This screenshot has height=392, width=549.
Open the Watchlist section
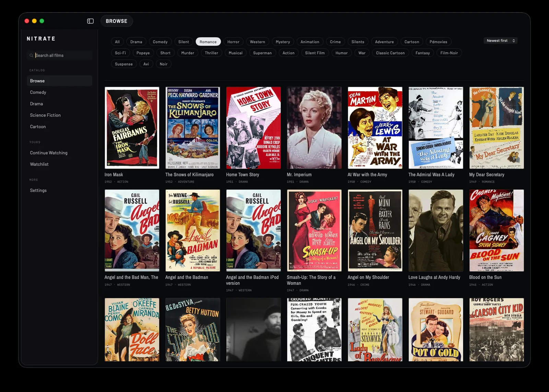(x=59, y=164)
